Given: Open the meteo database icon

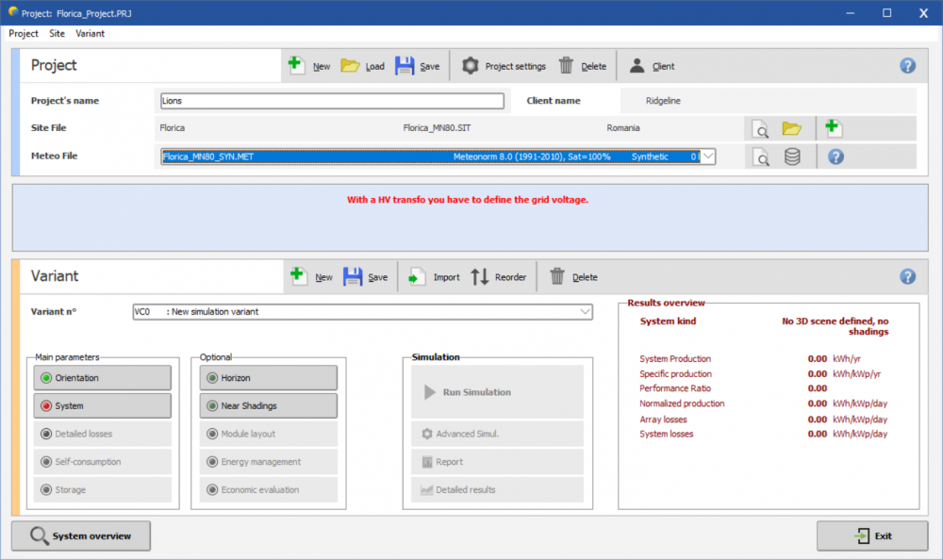Looking at the screenshot, I should point(792,157).
